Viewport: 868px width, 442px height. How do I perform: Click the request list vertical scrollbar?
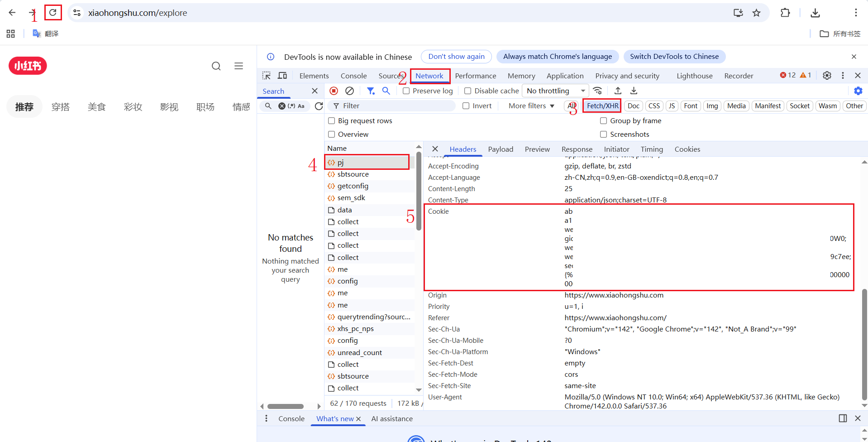[419, 192]
